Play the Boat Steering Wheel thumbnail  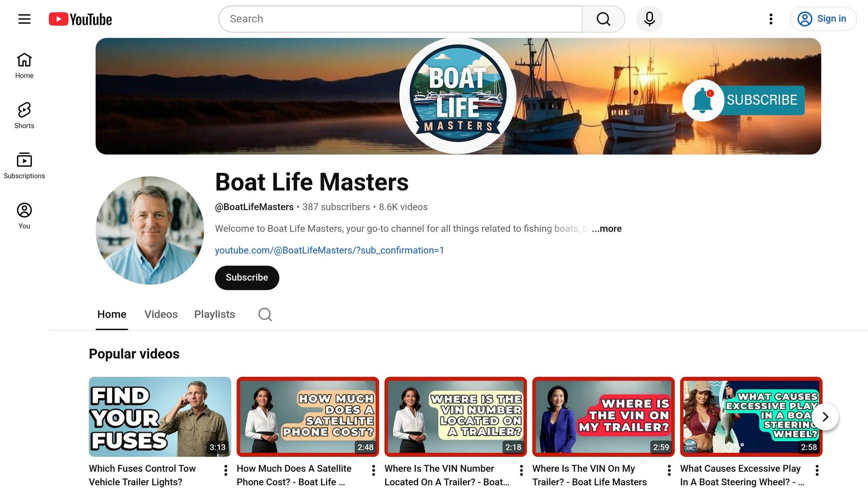[x=751, y=417]
